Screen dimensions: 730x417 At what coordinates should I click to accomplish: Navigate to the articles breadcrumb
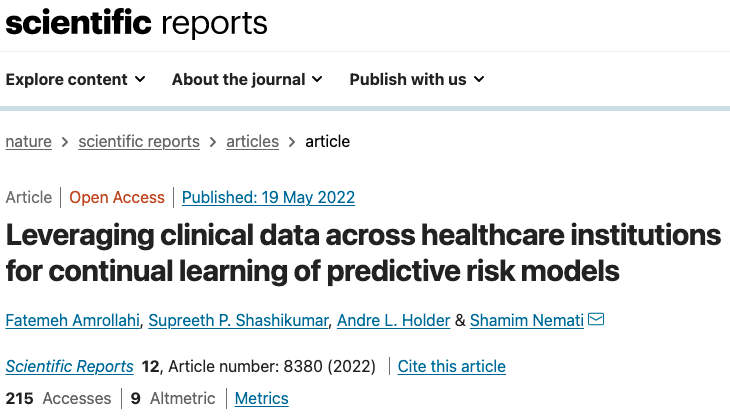[252, 141]
